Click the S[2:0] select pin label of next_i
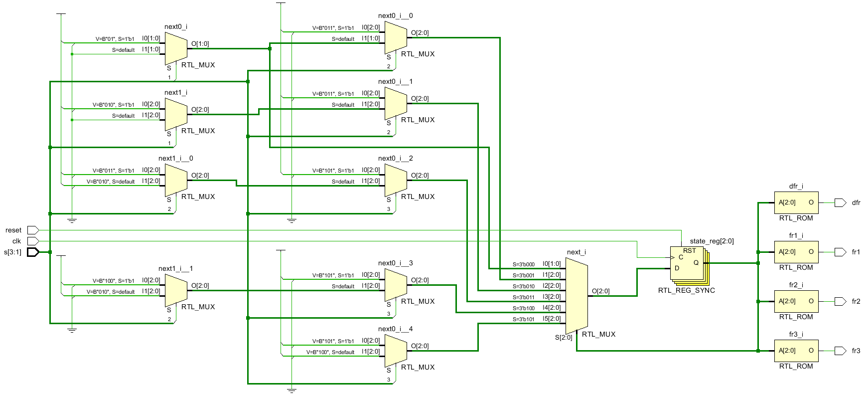The image size is (868, 398). point(564,338)
